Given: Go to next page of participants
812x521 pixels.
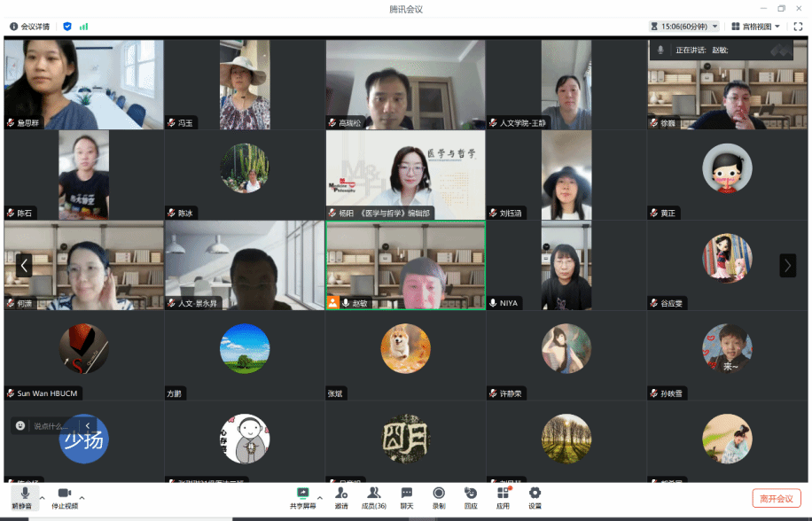Looking at the screenshot, I should pyautogui.click(x=786, y=265).
